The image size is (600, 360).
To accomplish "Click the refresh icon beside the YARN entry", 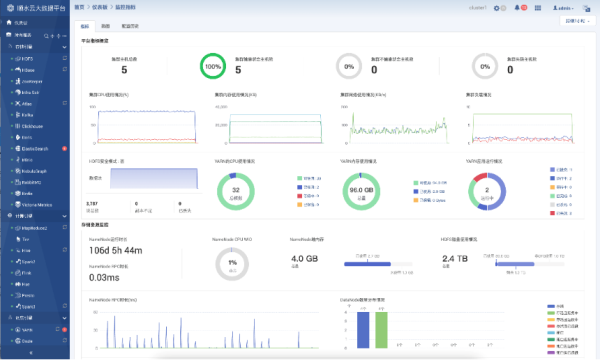I will 57,329.
